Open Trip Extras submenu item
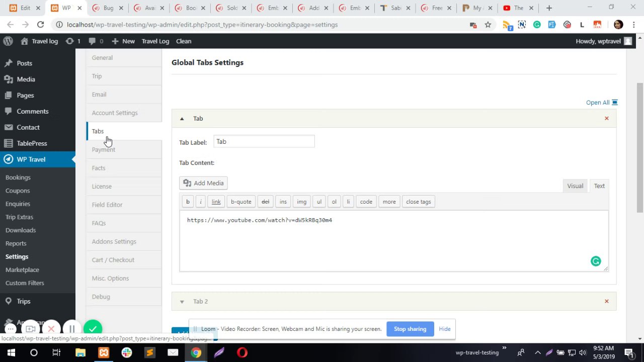 (19, 217)
